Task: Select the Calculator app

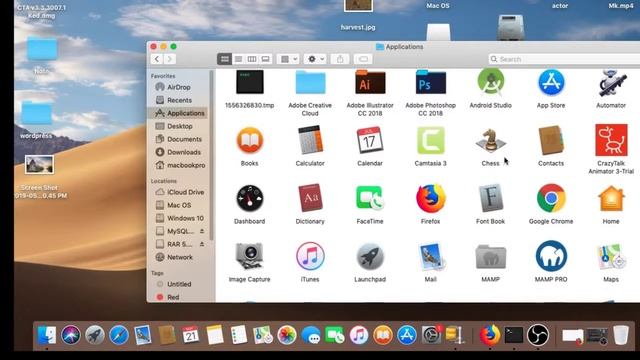Action: pos(310,140)
